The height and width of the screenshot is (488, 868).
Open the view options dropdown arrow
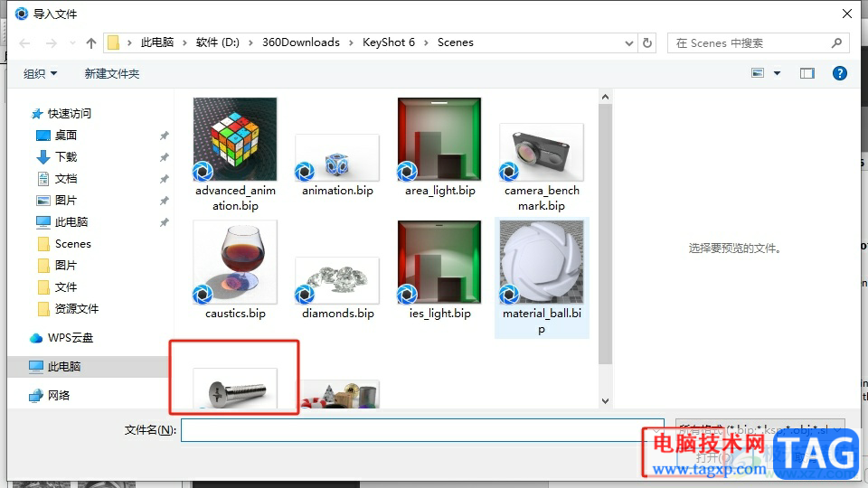(778, 73)
